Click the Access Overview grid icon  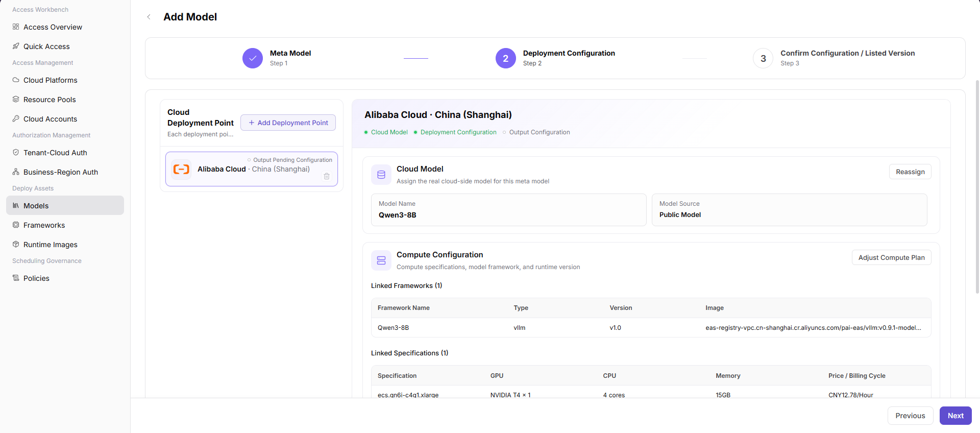(16, 27)
